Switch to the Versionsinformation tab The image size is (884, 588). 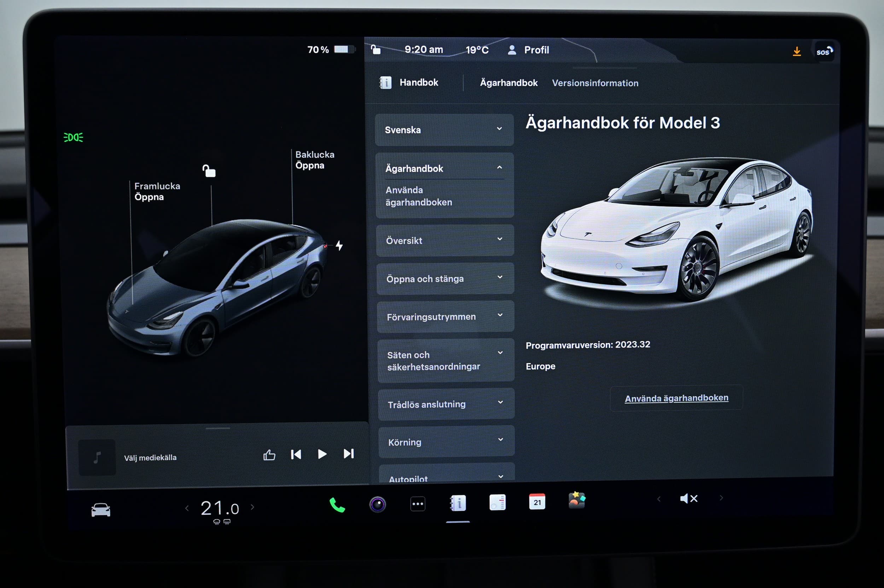click(x=595, y=83)
